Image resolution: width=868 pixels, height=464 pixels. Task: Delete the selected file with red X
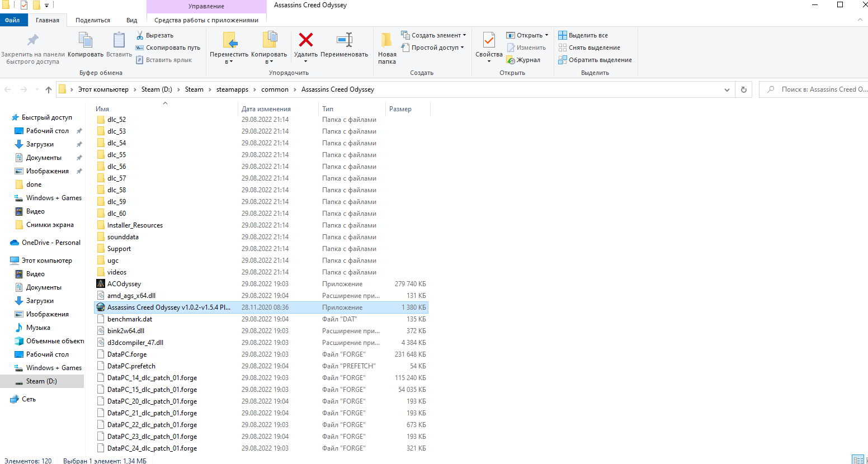pyautogui.click(x=306, y=40)
